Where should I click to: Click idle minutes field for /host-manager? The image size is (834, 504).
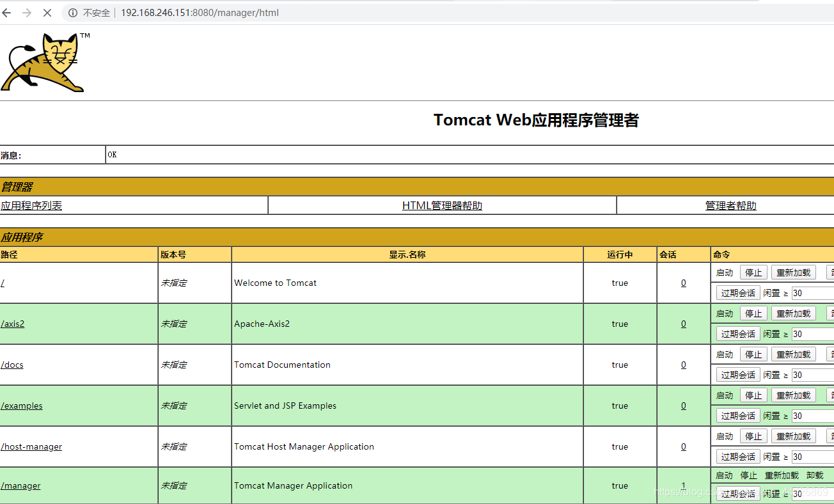813,457
